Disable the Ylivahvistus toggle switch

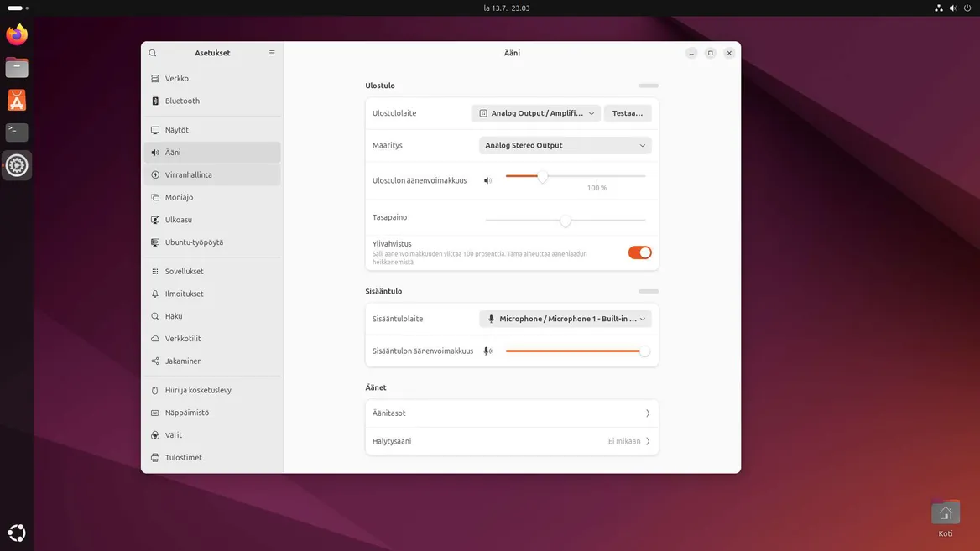tap(639, 252)
